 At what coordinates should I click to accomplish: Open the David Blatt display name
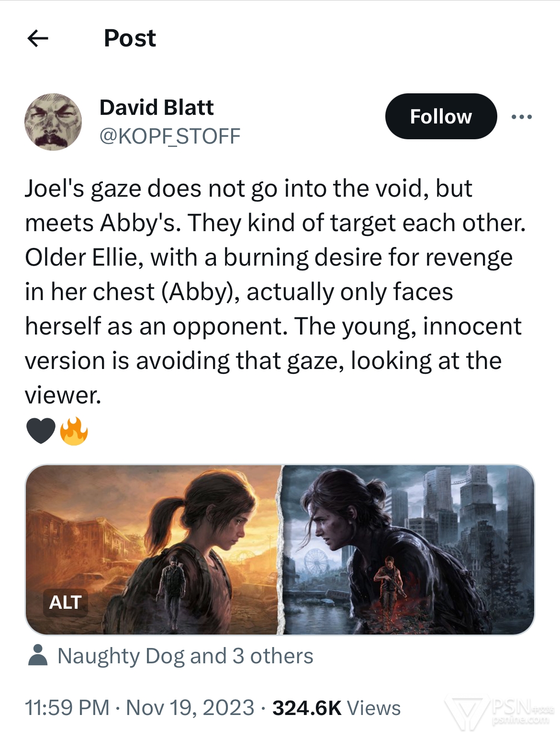tap(157, 107)
